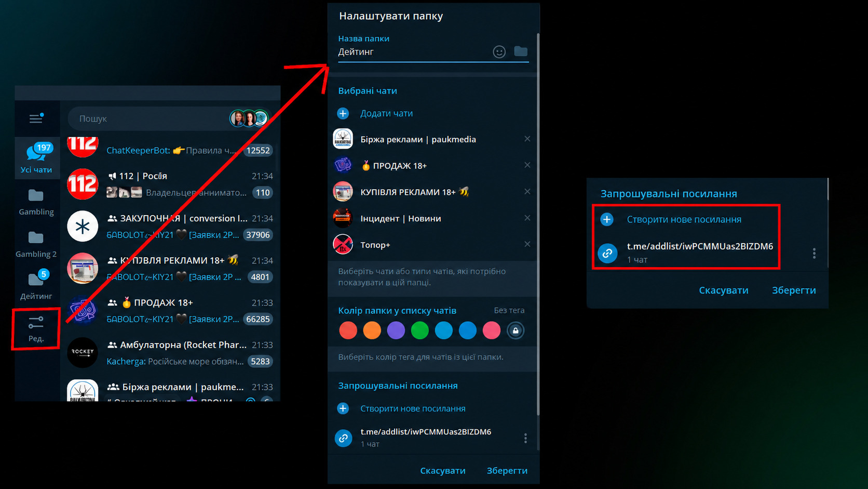Remove Топор+ from folder
Screen dimensions: 868x489
(x=527, y=244)
